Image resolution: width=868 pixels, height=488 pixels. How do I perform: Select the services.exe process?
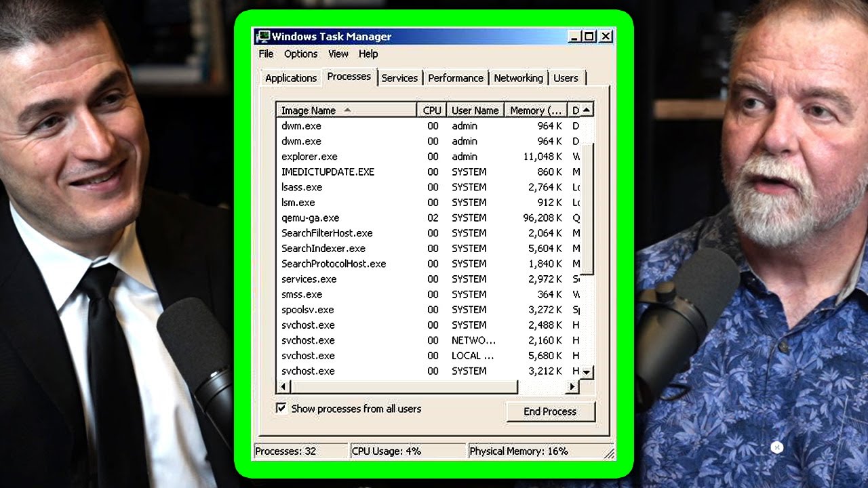click(x=429, y=279)
